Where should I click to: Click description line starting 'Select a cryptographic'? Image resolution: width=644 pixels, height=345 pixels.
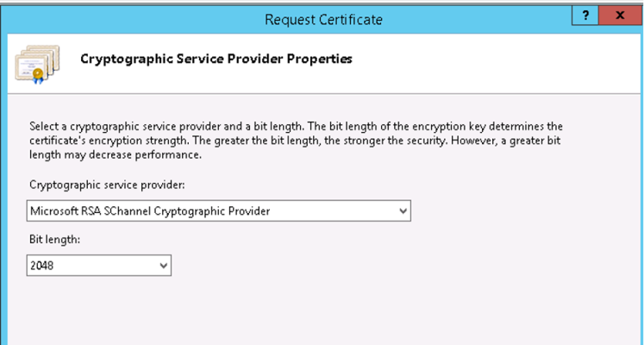[x=296, y=126]
